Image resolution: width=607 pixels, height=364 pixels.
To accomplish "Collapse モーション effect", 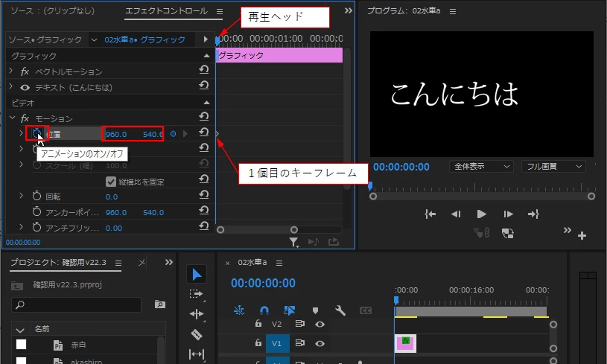I will pyautogui.click(x=12, y=117).
